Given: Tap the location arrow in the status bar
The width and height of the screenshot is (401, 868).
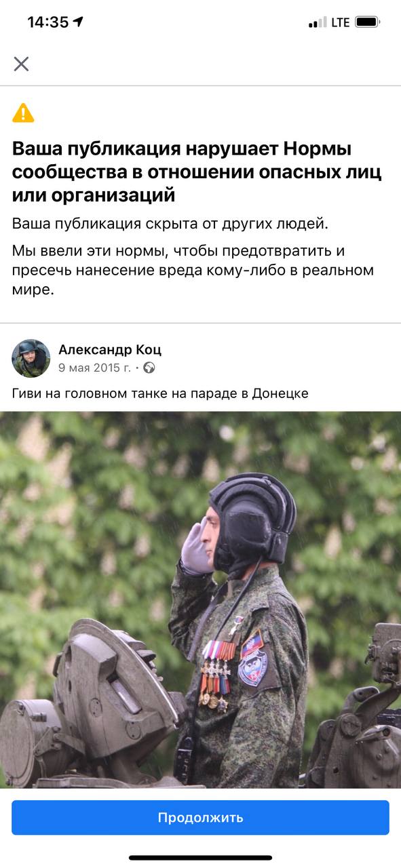Looking at the screenshot, I should (x=78, y=22).
